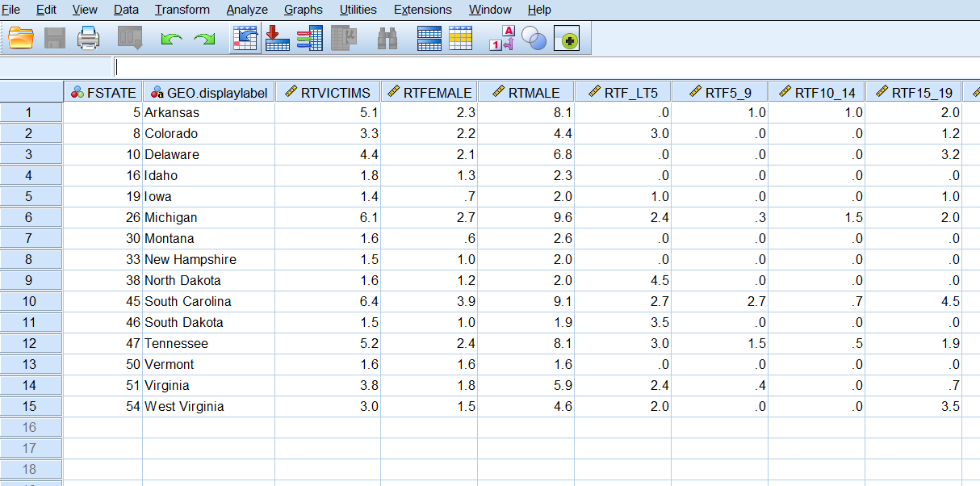The image size is (980, 486).
Task: Open the Analyze menu
Action: click(x=247, y=10)
